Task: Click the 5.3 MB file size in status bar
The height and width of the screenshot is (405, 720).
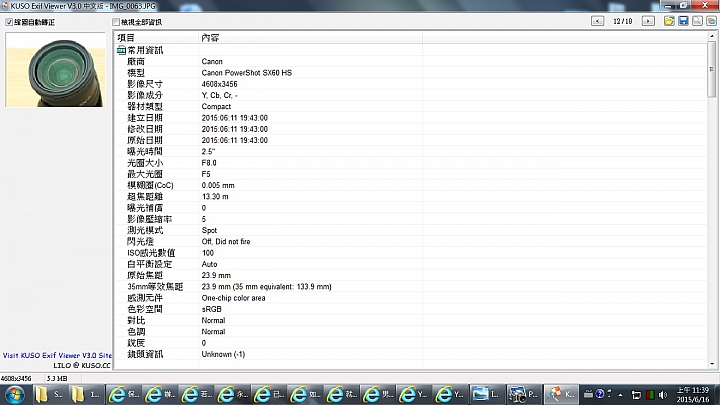Action: tap(57, 378)
